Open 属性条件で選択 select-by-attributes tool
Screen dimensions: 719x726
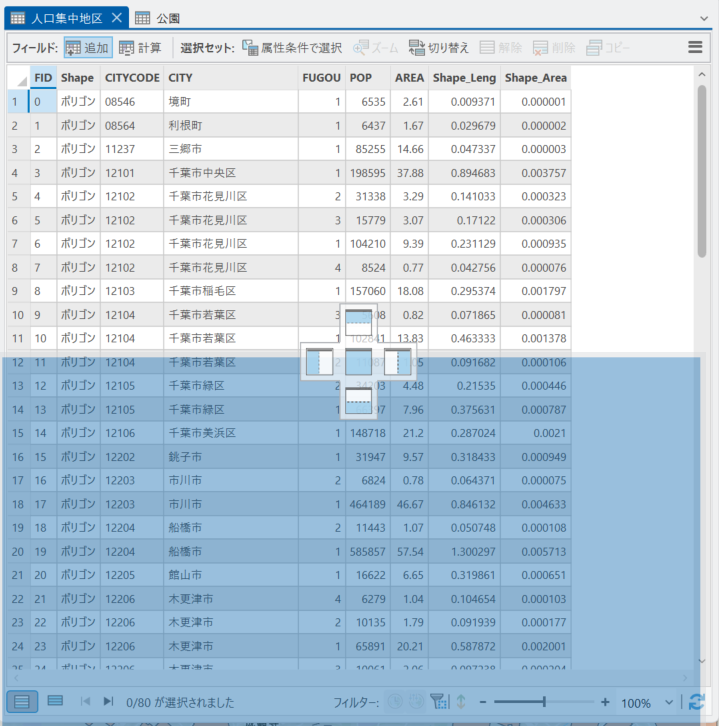pyautogui.click(x=291, y=47)
